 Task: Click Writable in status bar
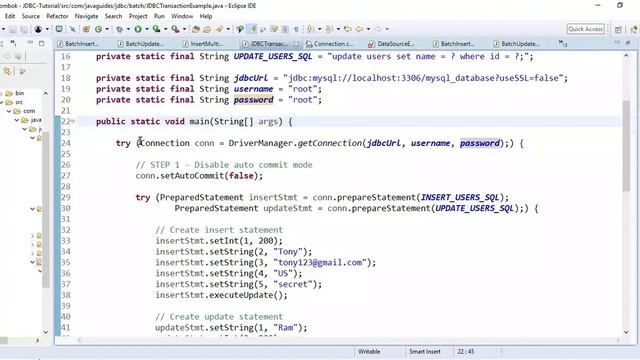pos(369,351)
